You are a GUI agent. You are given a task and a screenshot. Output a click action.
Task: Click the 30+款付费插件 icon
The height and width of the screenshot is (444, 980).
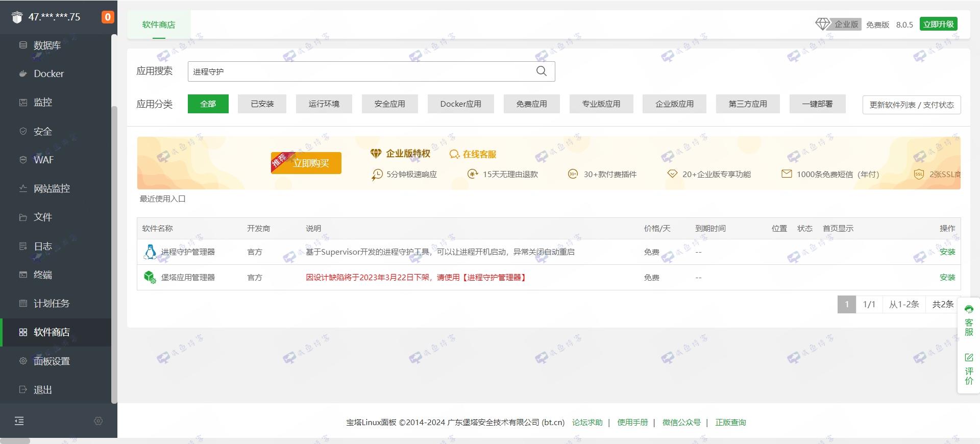pyautogui.click(x=573, y=174)
